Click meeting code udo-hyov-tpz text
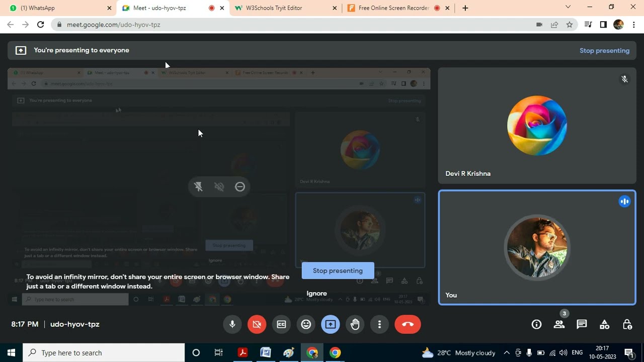 (x=75, y=324)
